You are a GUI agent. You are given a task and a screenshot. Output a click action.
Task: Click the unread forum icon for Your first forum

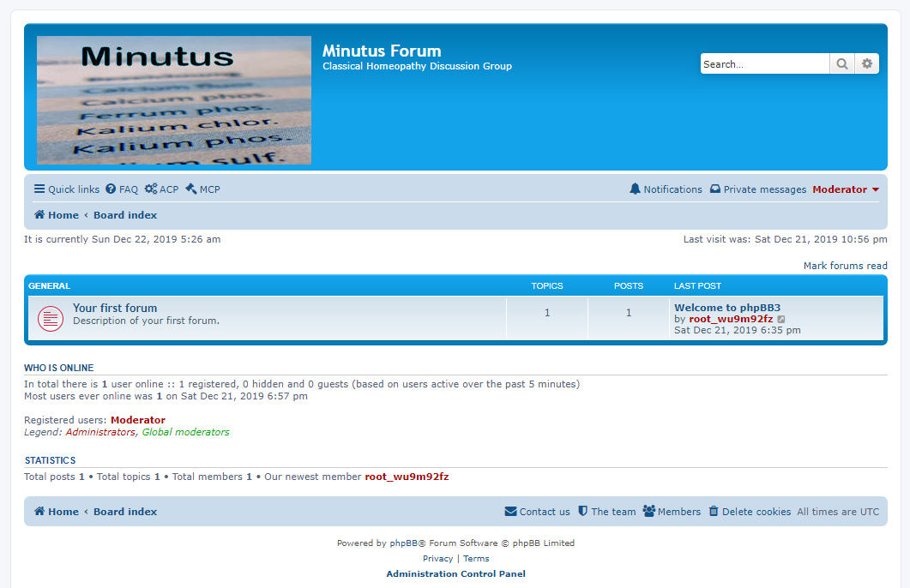(x=51, y=319)
